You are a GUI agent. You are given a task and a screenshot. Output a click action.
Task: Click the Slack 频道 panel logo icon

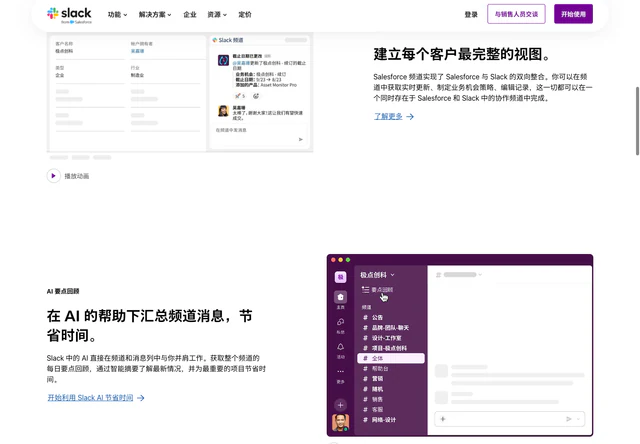(215, 40)
